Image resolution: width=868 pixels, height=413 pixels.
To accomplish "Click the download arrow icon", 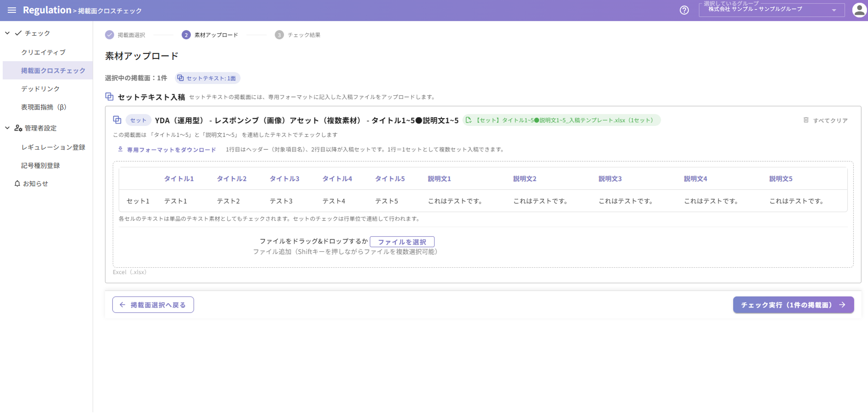I will [x=120, y=150].
